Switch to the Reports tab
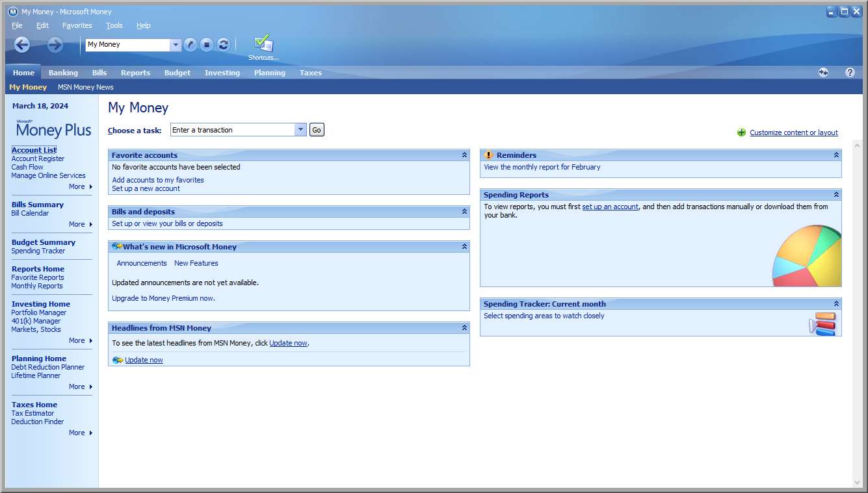 (135, 73)
